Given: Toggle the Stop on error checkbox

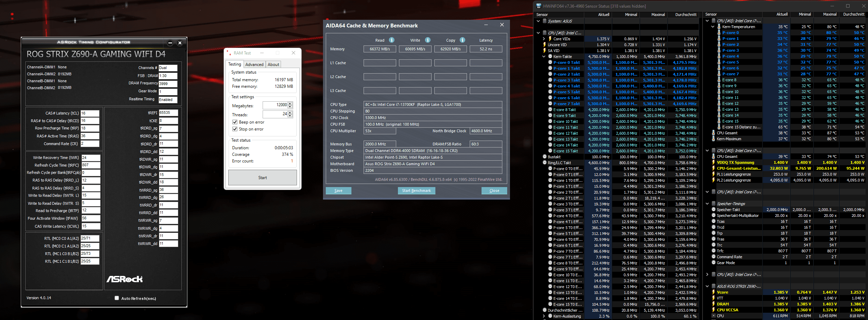Looking at the screenshot, I should 235,129.
